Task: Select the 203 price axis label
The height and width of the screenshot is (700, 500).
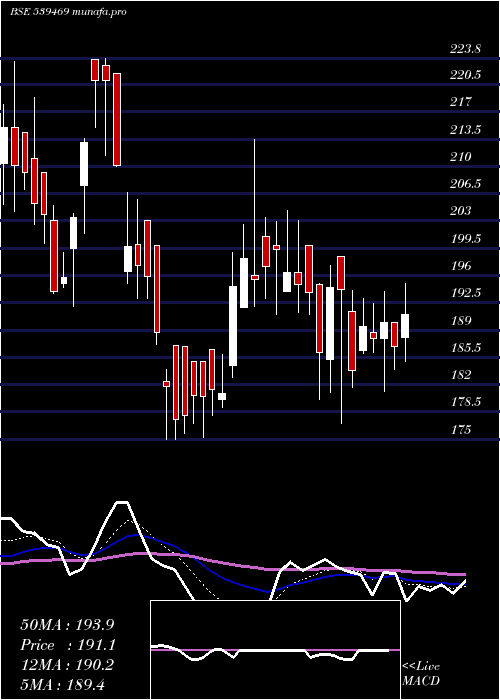Action: 460,210
